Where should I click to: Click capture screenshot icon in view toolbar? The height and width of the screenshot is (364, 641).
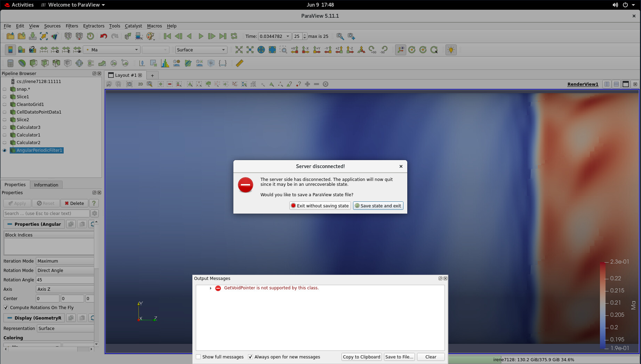point(129,84)
